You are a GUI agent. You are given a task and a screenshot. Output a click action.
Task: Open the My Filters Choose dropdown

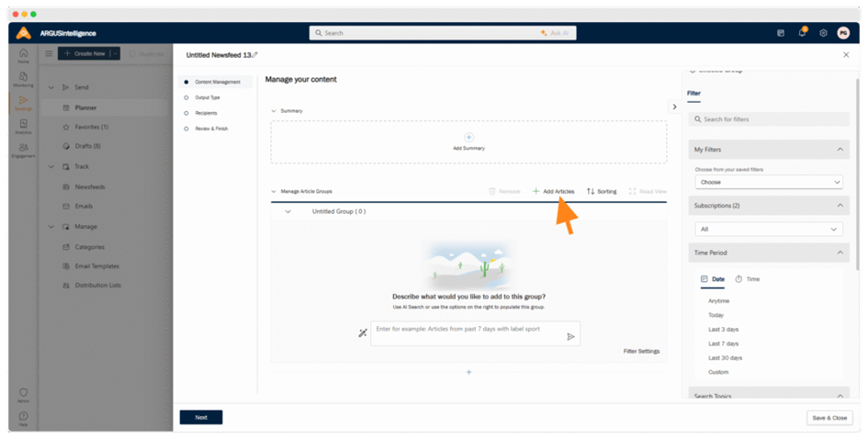coord(768,182)
